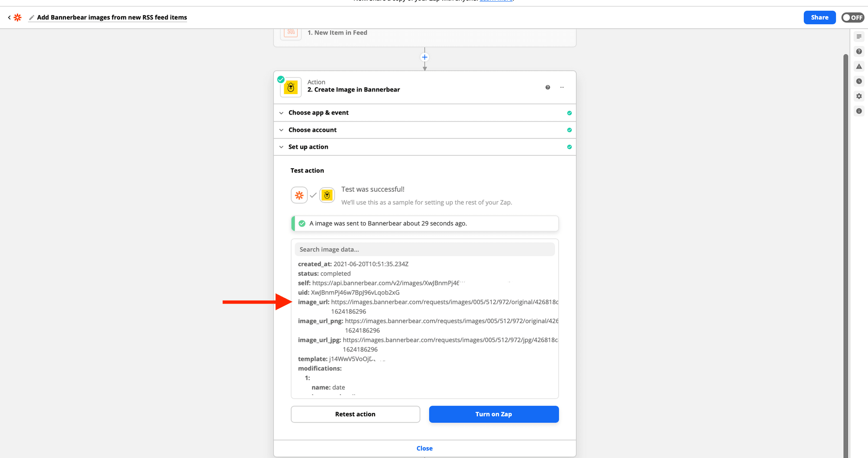Image resolution: width=868 pixels, height=458 pixels.
Task: Open the help question mark in sidebar
Action: [x=859, y=52]
